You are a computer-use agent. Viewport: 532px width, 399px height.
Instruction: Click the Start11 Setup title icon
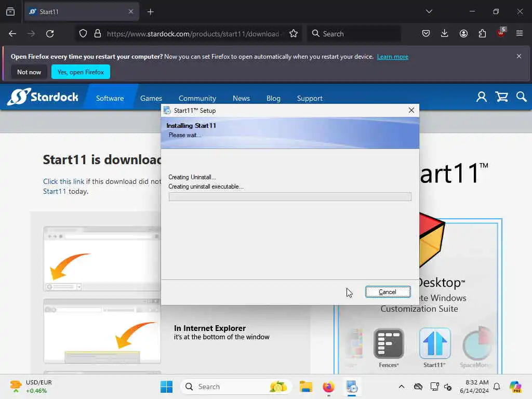tap(167, 110)
